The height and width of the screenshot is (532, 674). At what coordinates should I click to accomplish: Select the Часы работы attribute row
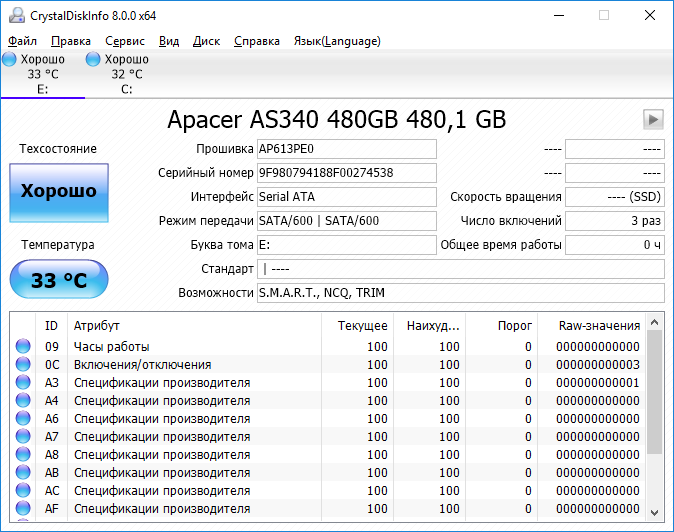coord(328,346)
